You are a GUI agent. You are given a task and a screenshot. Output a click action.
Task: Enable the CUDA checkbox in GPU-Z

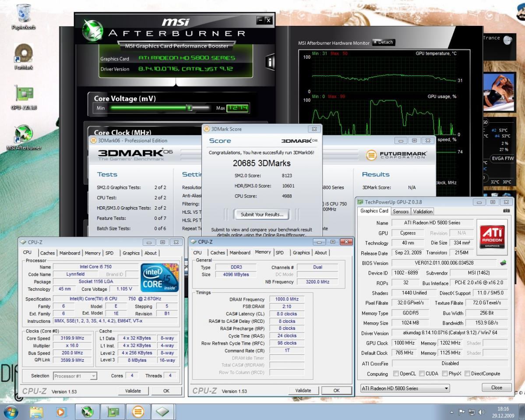click(x=422, y=374)
